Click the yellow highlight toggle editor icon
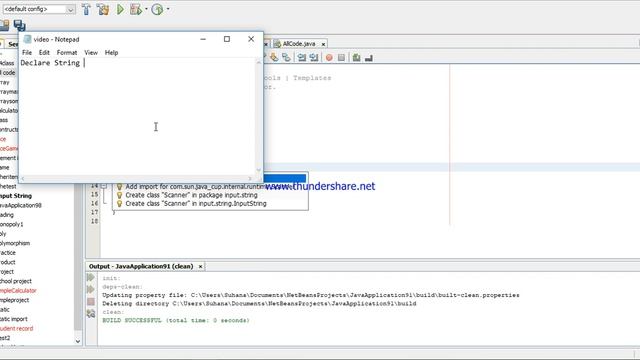Viewport: 640px width, 360px height. pos(274,58)
